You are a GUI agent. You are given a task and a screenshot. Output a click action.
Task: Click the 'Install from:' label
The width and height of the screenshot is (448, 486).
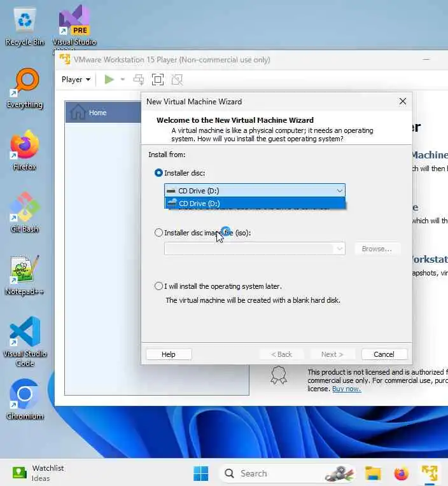(x=167, y=155)
